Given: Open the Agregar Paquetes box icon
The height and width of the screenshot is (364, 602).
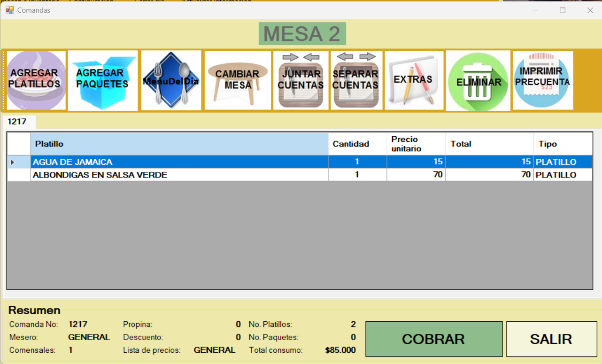Looking at the screenshot, I should 102,80.
